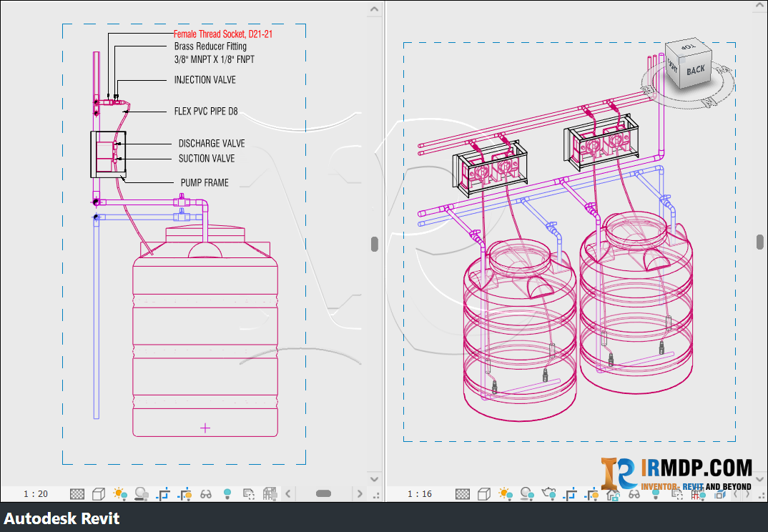Click the purple crosshair marker at the tank base
Viewport: 768px width, 532px height.
click(205, 428)
